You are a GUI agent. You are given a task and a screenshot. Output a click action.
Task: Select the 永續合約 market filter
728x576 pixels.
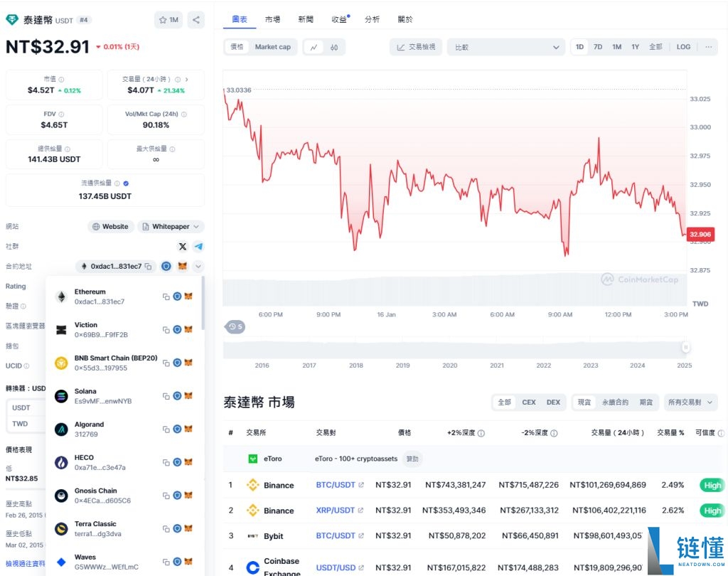point(615,402)
